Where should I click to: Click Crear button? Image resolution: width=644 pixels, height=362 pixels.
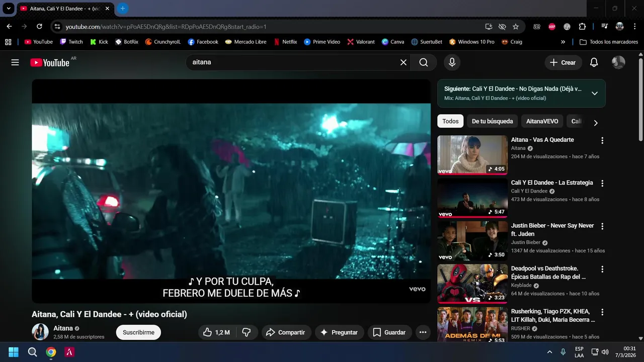click(563, 62)
